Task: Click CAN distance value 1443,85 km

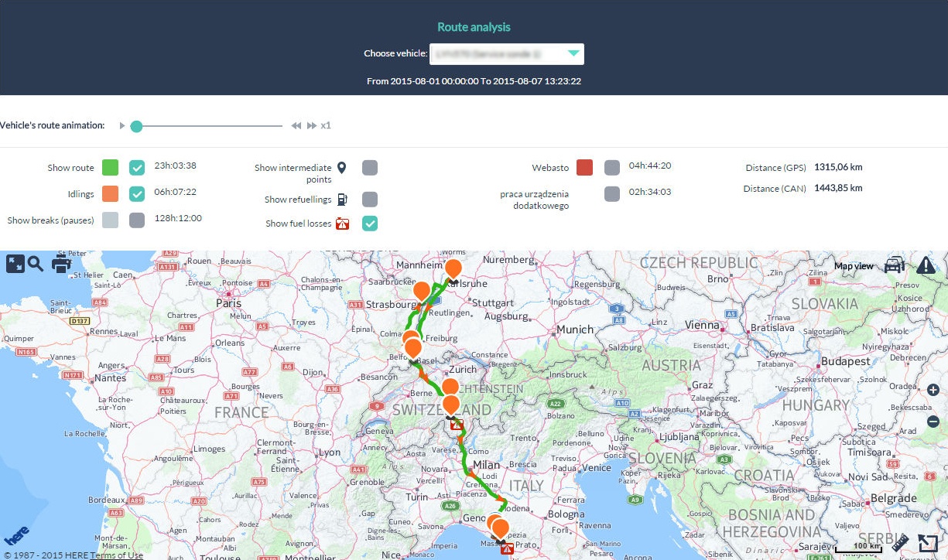Action: tap(838, 188)
